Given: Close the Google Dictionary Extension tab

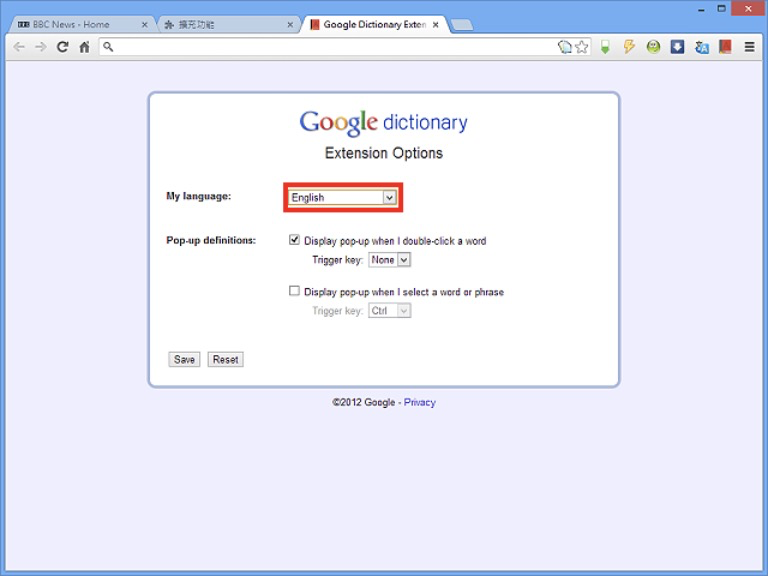Looking at the screenshot, I should 435,24.
